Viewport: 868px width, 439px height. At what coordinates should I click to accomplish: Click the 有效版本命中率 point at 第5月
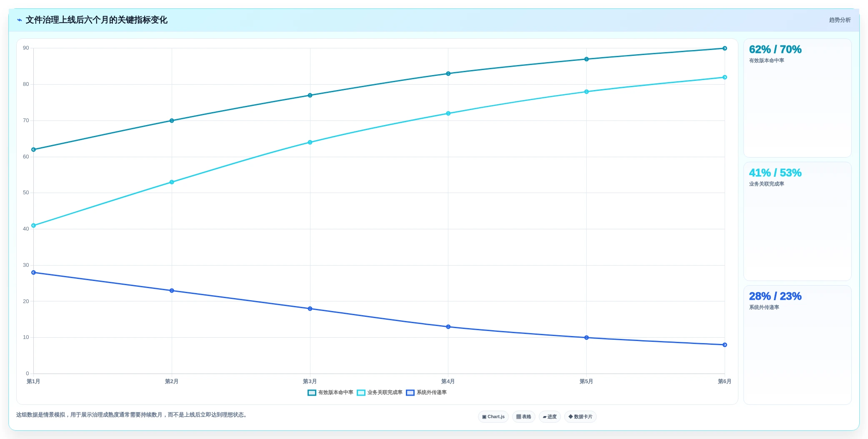click(x=586, y=59)
